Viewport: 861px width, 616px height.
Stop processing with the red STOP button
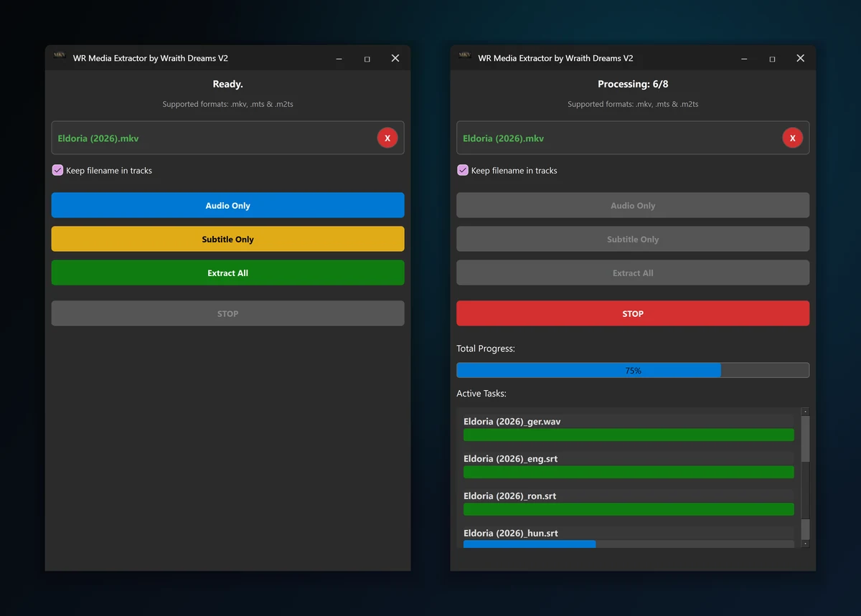pos(633,313)
